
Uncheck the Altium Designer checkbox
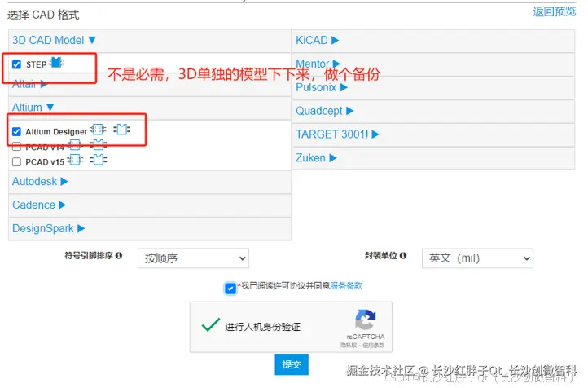[16, 131]
